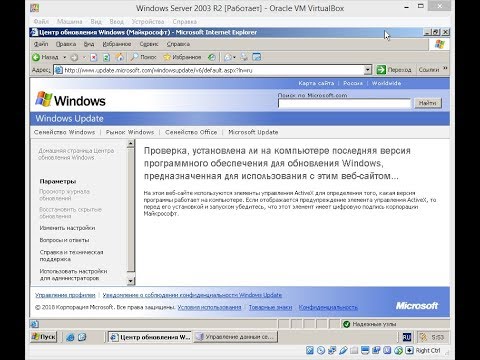Open the Правка menu in Internet Explorer
The width and height of the screenshot is (480, 360).
[66, 44]
